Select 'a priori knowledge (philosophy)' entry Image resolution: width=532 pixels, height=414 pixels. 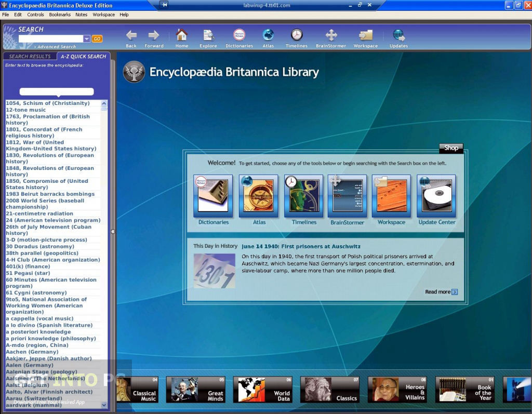pos(51,338)
